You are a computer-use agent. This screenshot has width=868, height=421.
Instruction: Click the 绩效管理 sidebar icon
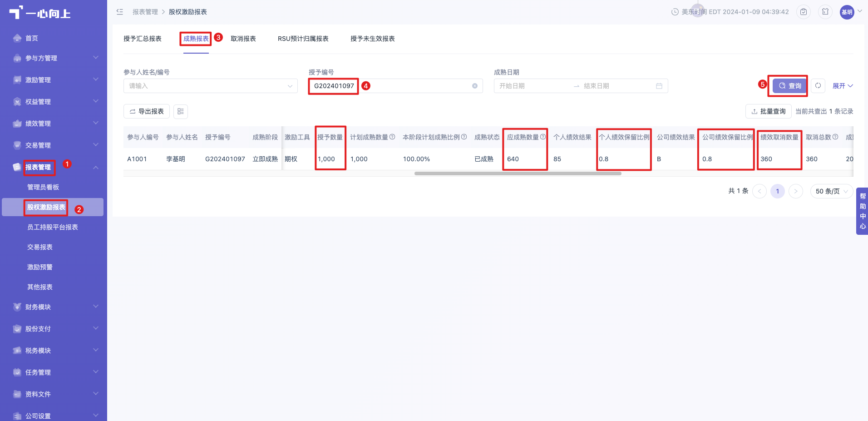coord(17,124)
